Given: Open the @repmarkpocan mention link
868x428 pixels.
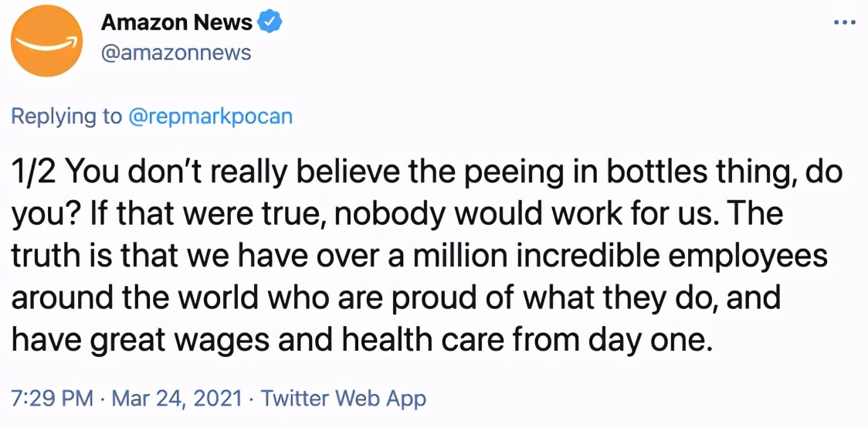Looking at the screenshot, I should (x=209, y=117).
